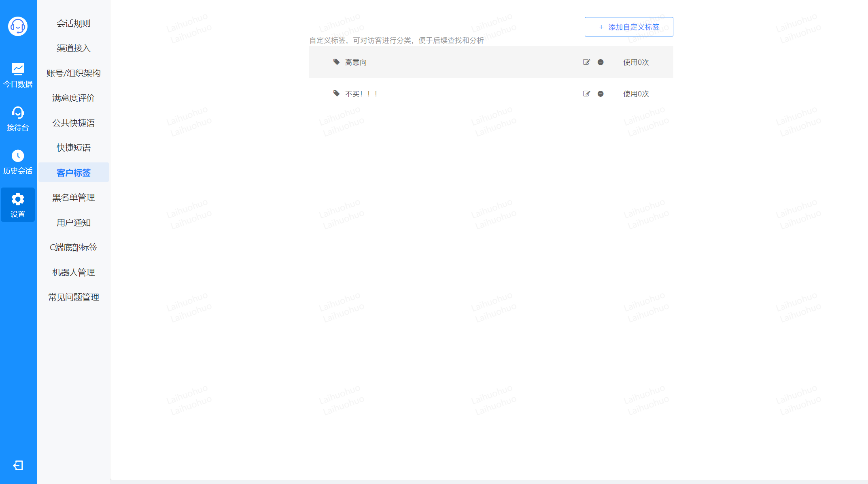Select 客户标签 menu item
This screenshot has height=484, width=868.
73,173
